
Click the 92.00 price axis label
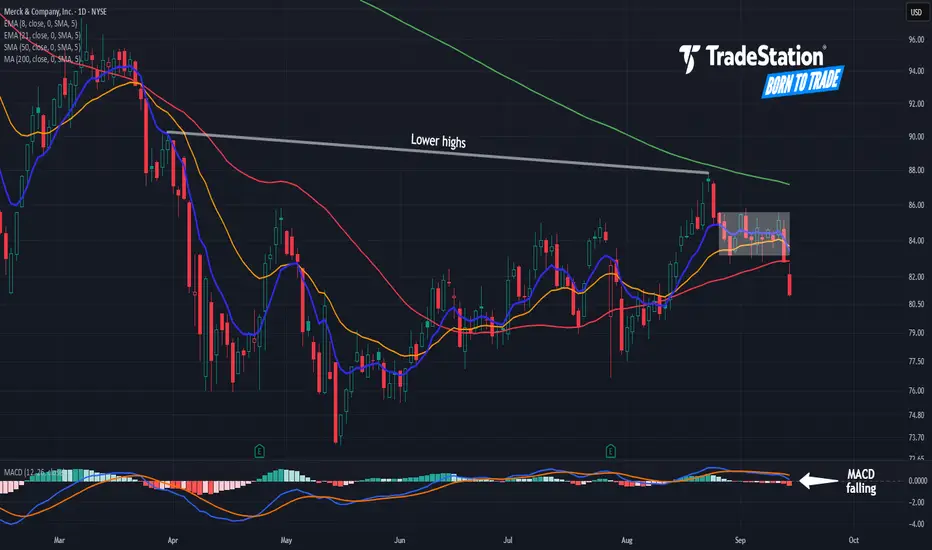(x=916, y=103)
